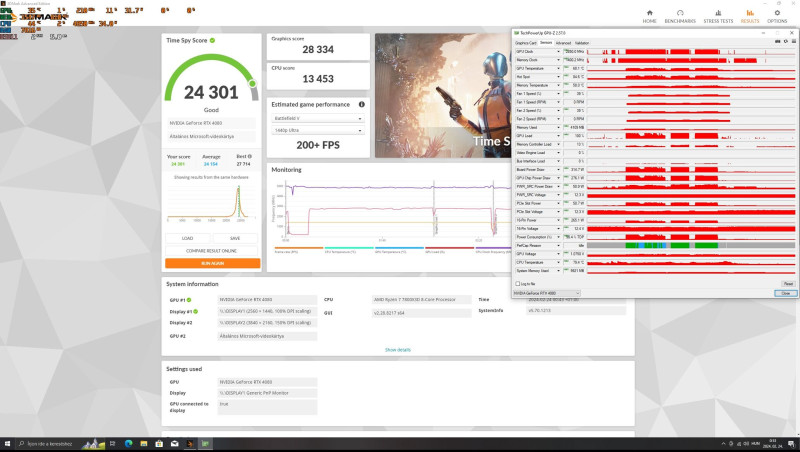Show hidden tray icons chevron

(x=724, y=444)
